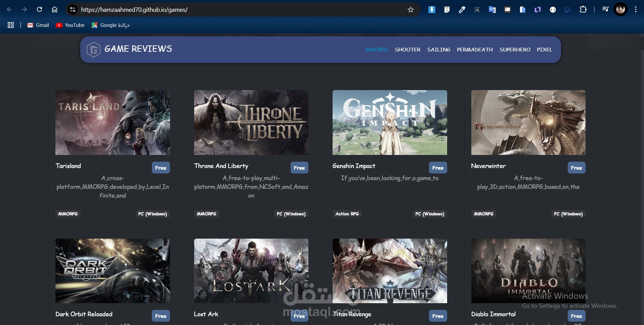Screen dimensions: 644x325
Task: Open the Throne and Liberty cover image
Action: click(251, 122)
